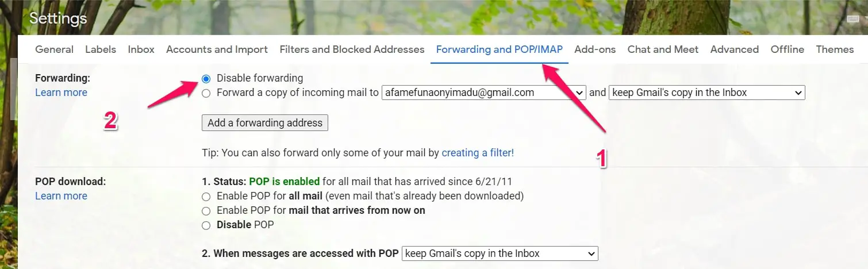Open Learn more under POP download
Image resolution: width=868 pixels, height=269 pixels.
61,196
